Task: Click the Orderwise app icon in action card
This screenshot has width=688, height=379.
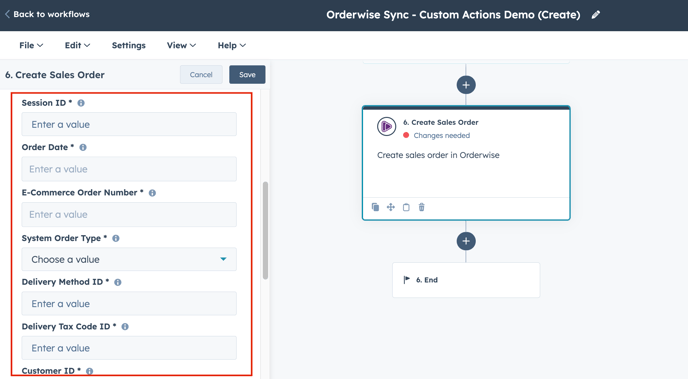Action: 387,127
